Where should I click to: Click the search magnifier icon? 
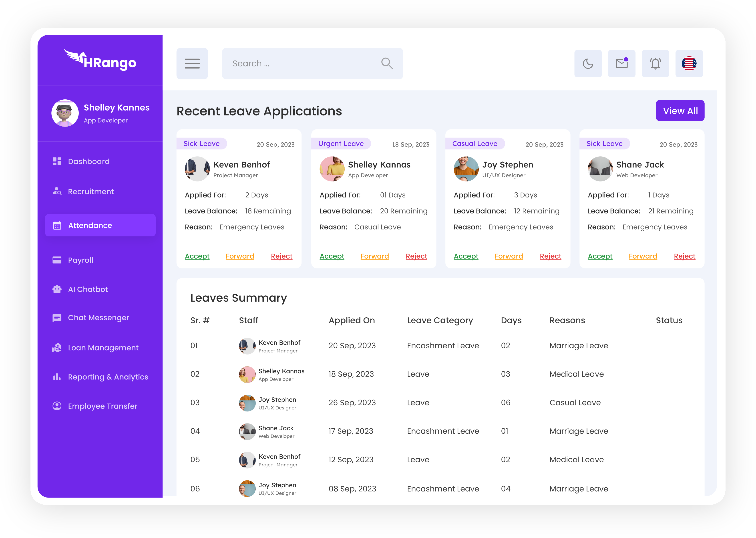click(387, 63)
